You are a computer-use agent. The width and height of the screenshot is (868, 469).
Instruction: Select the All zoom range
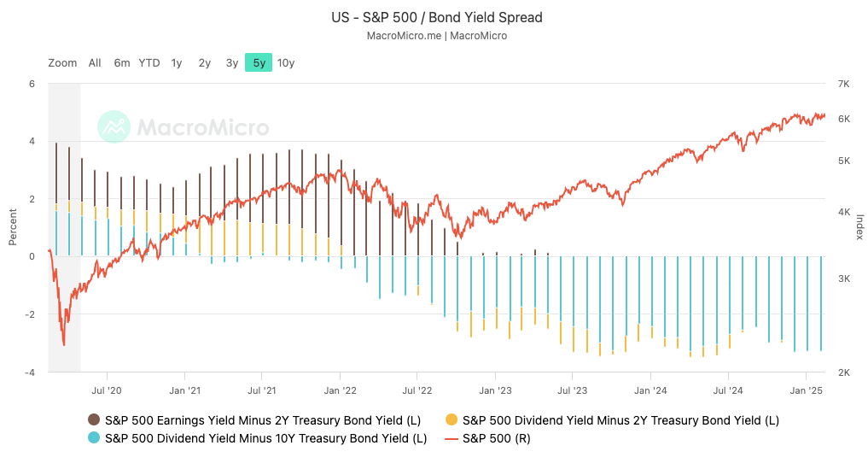click(x=95, y=62)
